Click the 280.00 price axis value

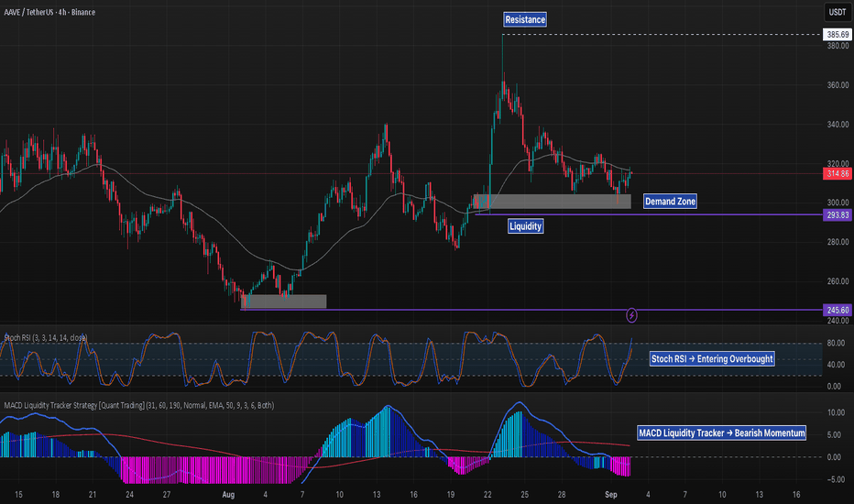click(838, 242)
